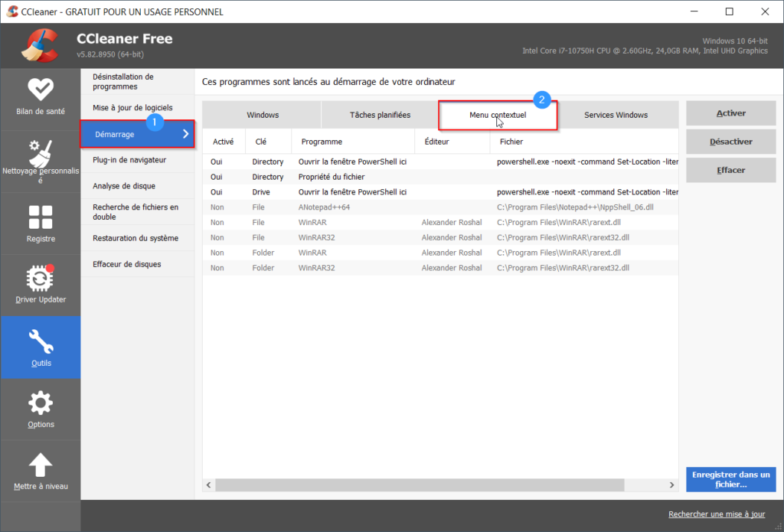Select the File WinRAR32 row

pyautogui.click(x=440, y=237)
